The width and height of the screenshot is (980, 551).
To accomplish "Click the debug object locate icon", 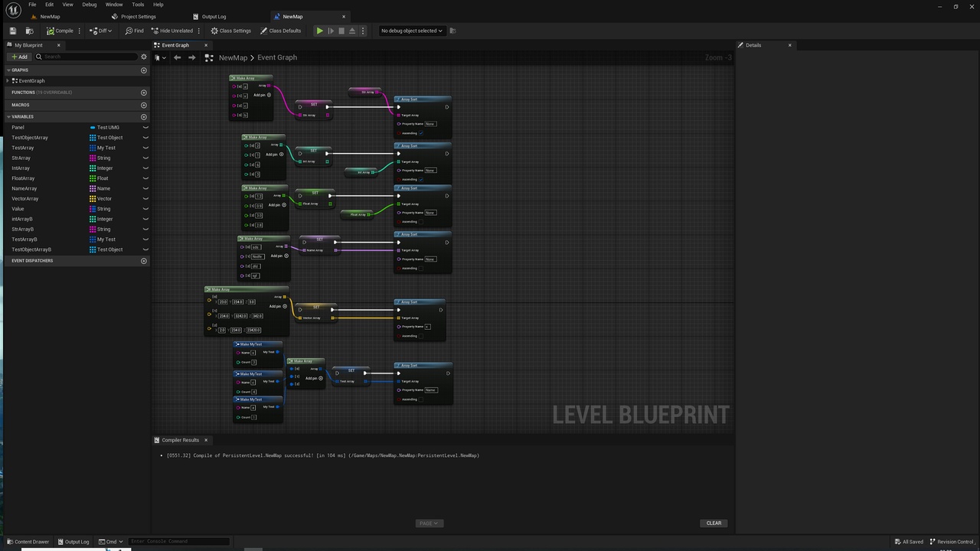I will (452, 31).
